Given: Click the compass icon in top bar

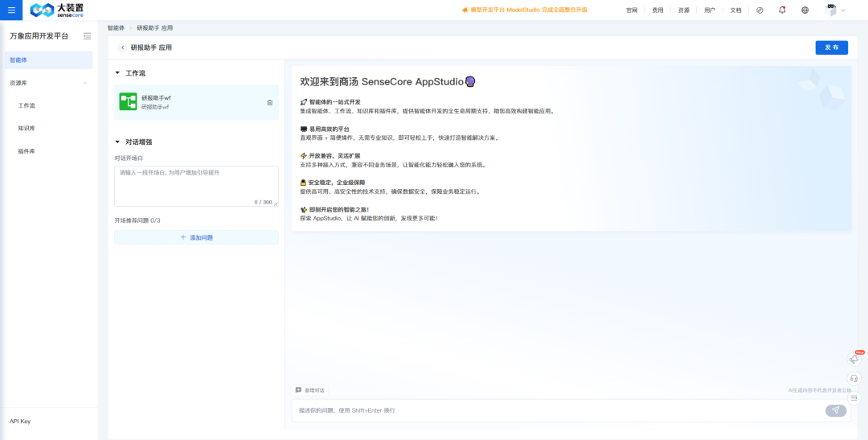Looking at the screenshot, I should [x=759, y=10].
